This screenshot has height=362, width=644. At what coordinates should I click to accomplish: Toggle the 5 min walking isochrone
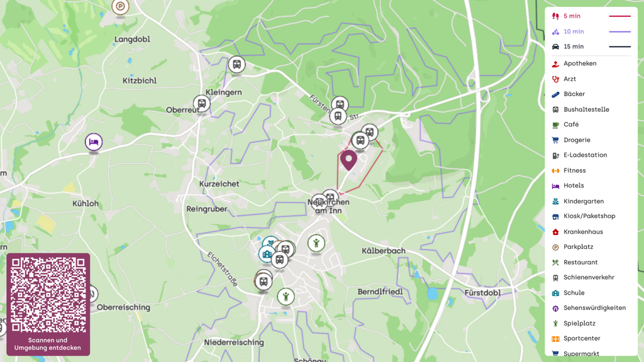coord(591,16)
